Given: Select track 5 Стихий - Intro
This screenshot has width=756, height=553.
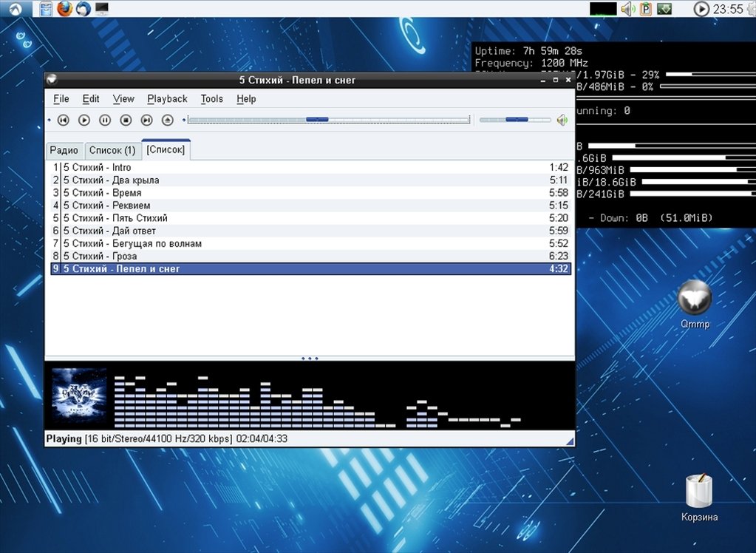Looking at the screenshot, I should (x=311, y=167).
